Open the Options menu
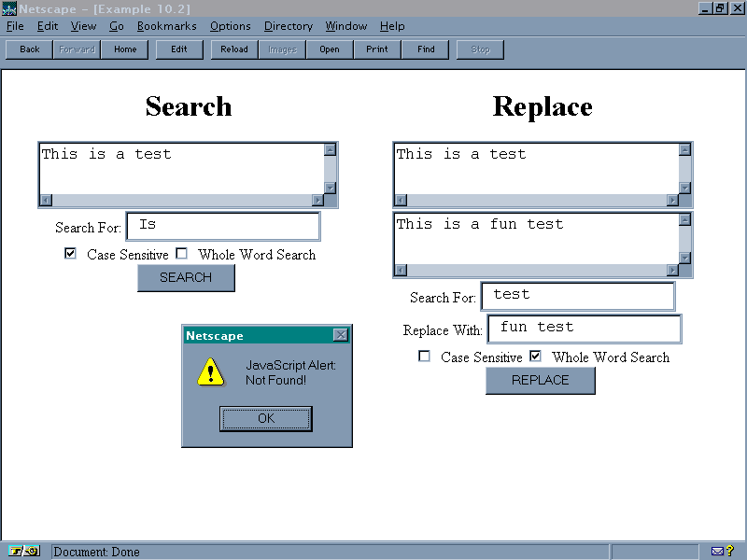The width and height of the screenshot is (747, 560). pos(230,26)
